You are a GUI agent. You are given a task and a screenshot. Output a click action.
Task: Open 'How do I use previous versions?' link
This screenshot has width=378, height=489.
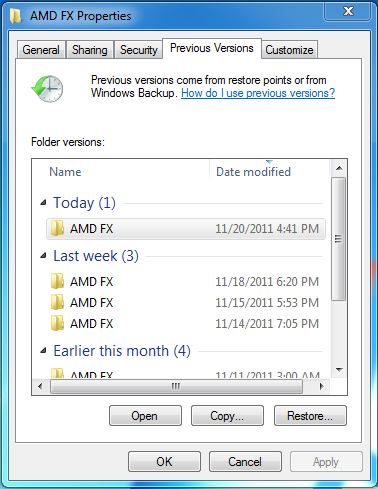coord(258,93)
